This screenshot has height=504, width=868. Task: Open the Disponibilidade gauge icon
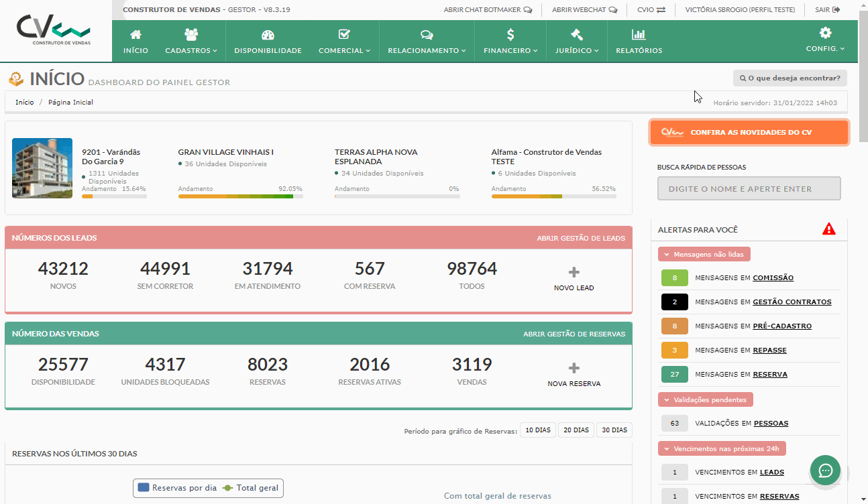(x=268, y=34)
